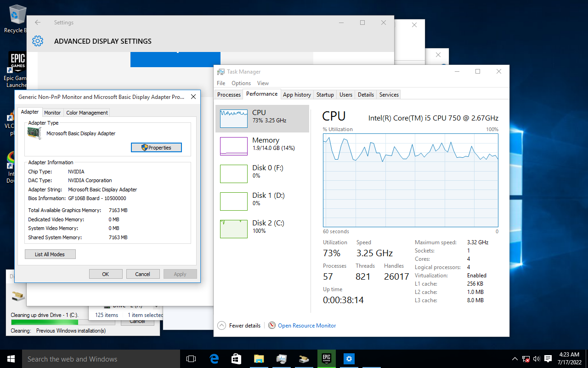Click 'Intel(R) Core(TM) i5 CPU 750' heading

pos(433,118)
